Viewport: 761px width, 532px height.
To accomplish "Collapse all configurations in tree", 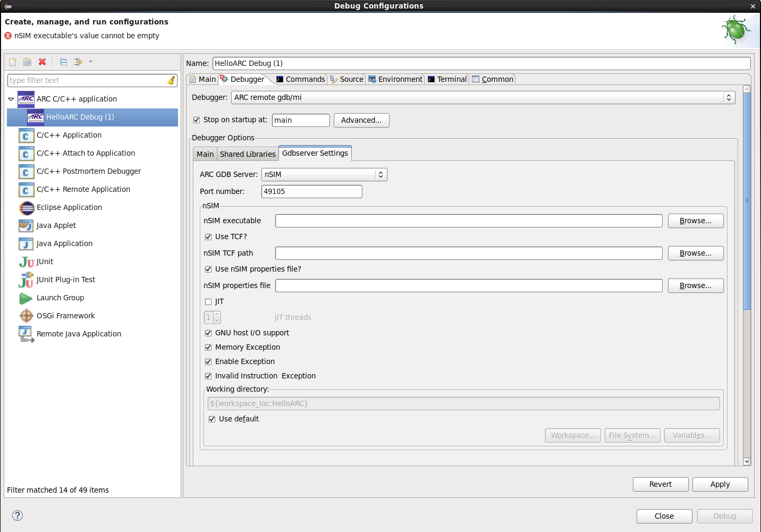I will pos(63,62).
